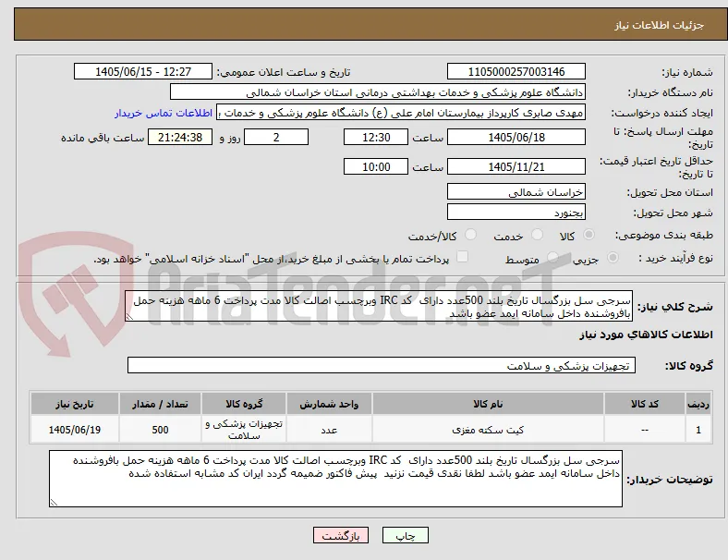Click the توضیحات خریدار text area
728x560 pixels.
pos(335,479)
